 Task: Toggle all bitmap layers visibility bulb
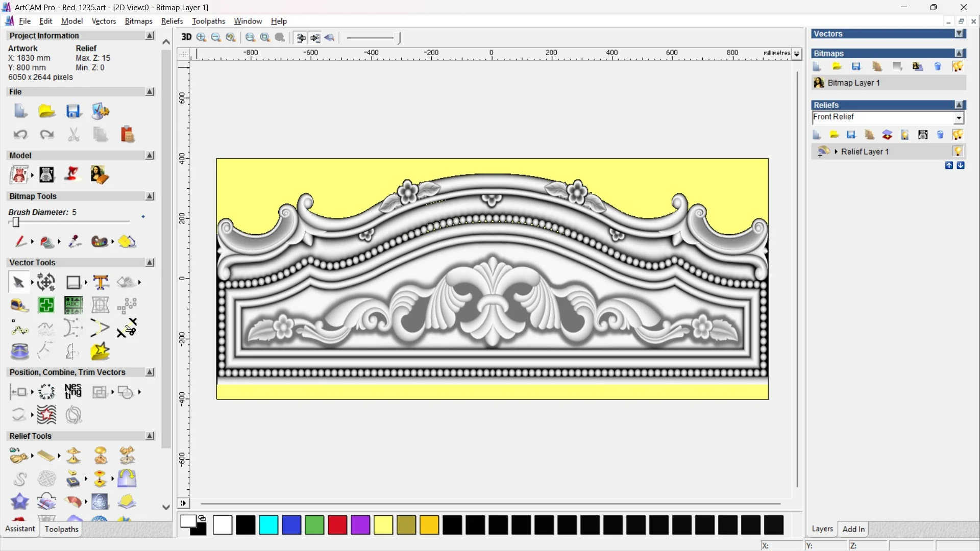click(958, 67)
